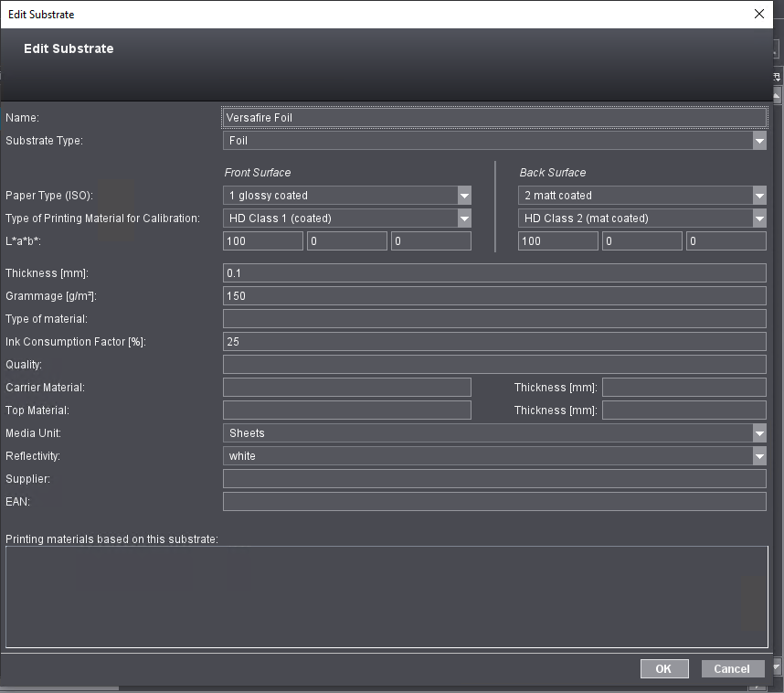Expand back surface Paper Type (ISO) dropdown
The height and width of the screenshot is (693, 784).
click(x=758, y=196)
